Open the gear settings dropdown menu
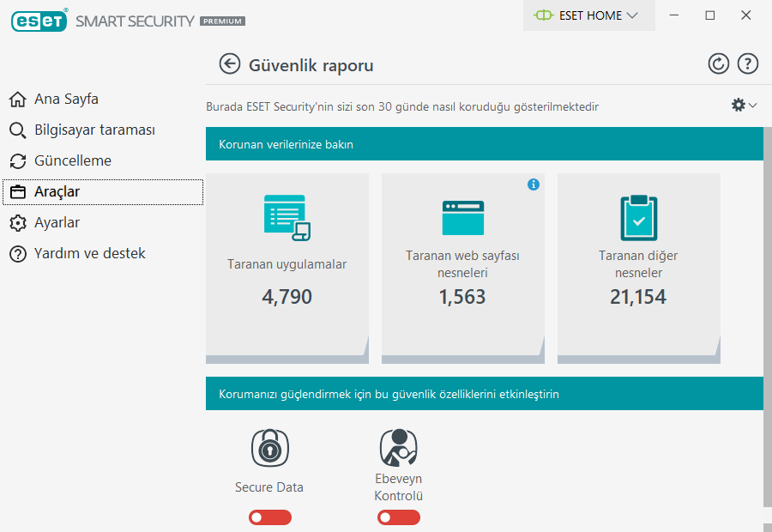The width and height of the screenshot is (772, 532). coord(743,105)
